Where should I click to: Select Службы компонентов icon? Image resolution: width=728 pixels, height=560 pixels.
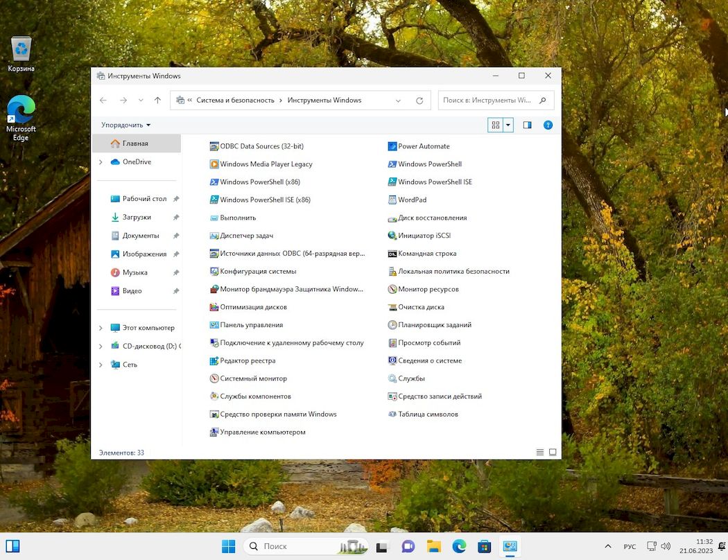[214, 396]
